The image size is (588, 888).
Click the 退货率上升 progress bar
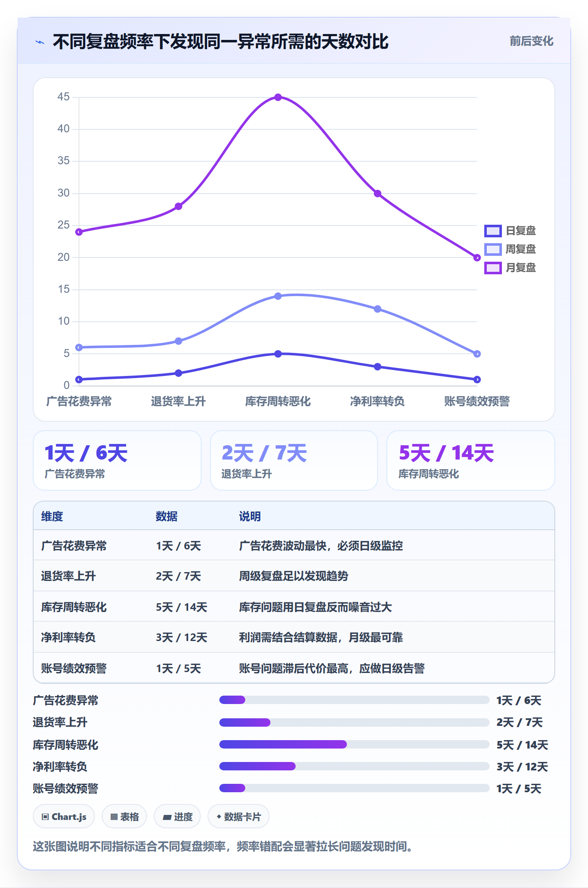pyautogui.click(x=354, y=722)
